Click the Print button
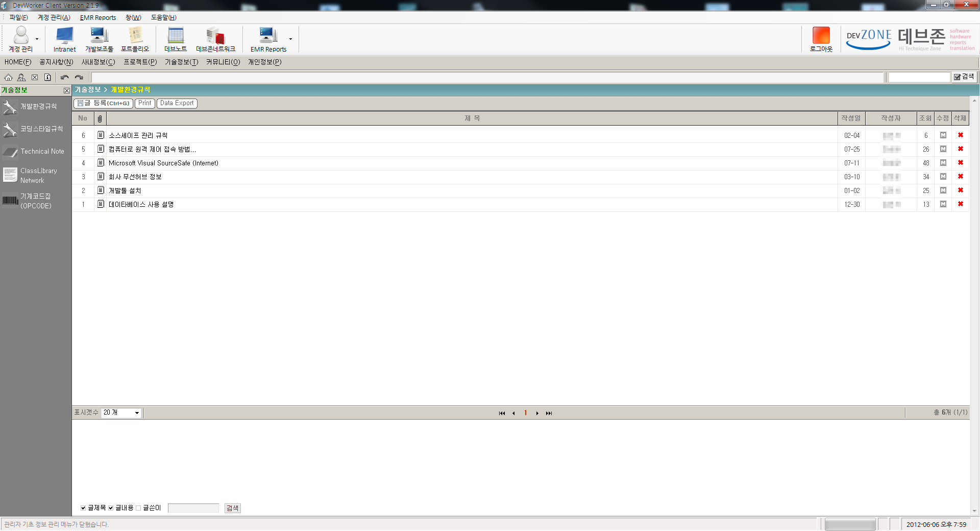 [145, 103]
